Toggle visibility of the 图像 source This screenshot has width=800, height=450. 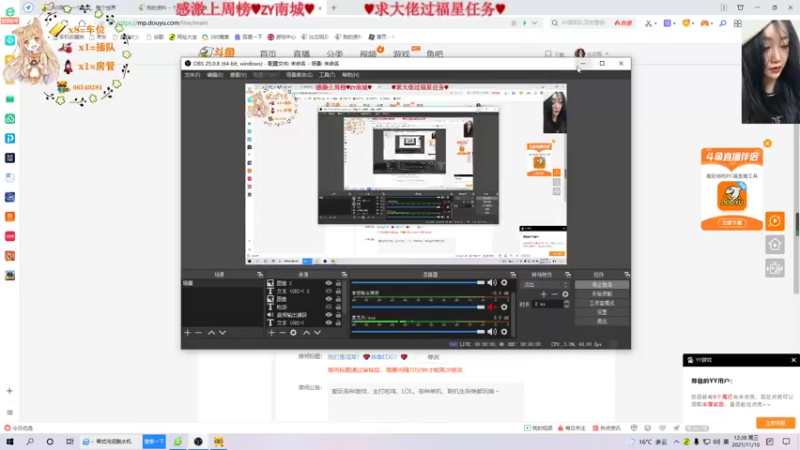[329, 299]
